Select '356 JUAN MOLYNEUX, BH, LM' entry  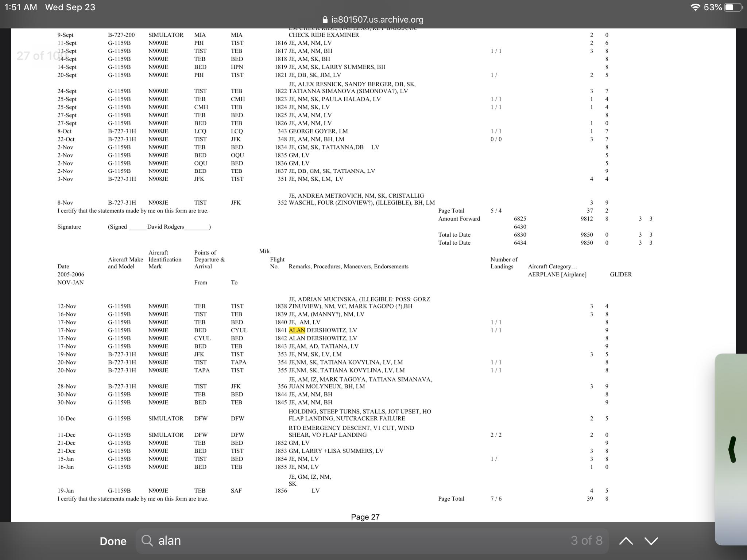coord(321,386)
